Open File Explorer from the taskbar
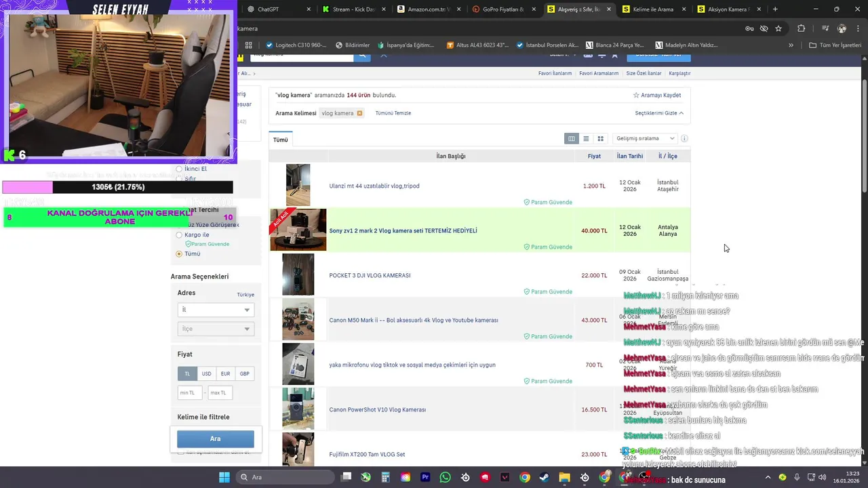868x488 pixels. point(564,477)
